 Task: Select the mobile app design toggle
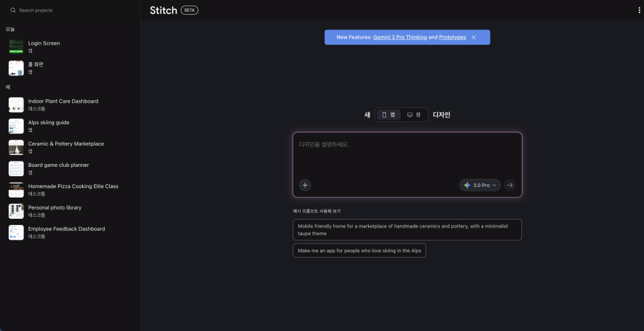tap(389, 115)
